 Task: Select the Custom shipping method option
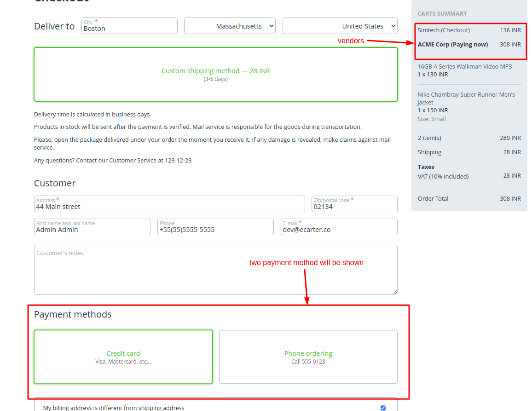[x=216, y=74]
